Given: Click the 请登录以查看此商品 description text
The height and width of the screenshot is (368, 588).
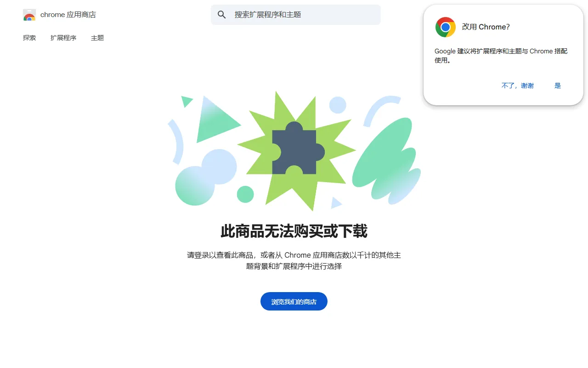Looking at the screenshot, I should (x=294, y=260).
